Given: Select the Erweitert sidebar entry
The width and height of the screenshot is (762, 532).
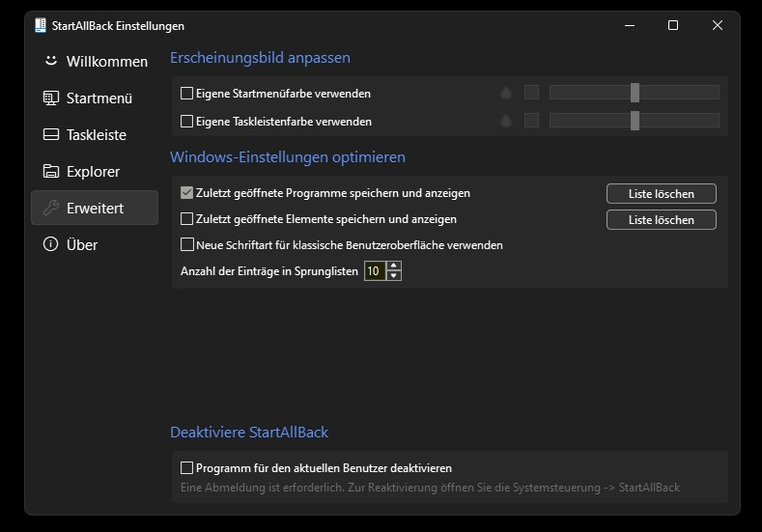Looking at the screenshot, I should pos(95,208).
